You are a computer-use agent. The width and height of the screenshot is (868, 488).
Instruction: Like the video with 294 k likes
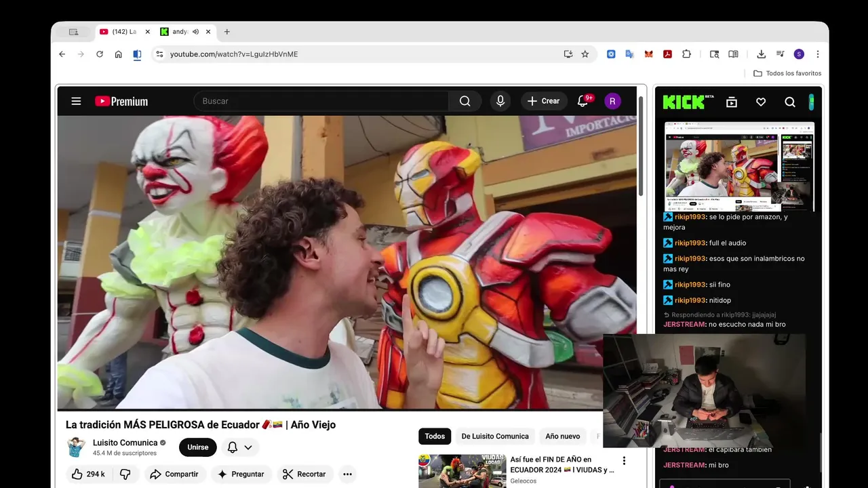[x=89, y=474]
